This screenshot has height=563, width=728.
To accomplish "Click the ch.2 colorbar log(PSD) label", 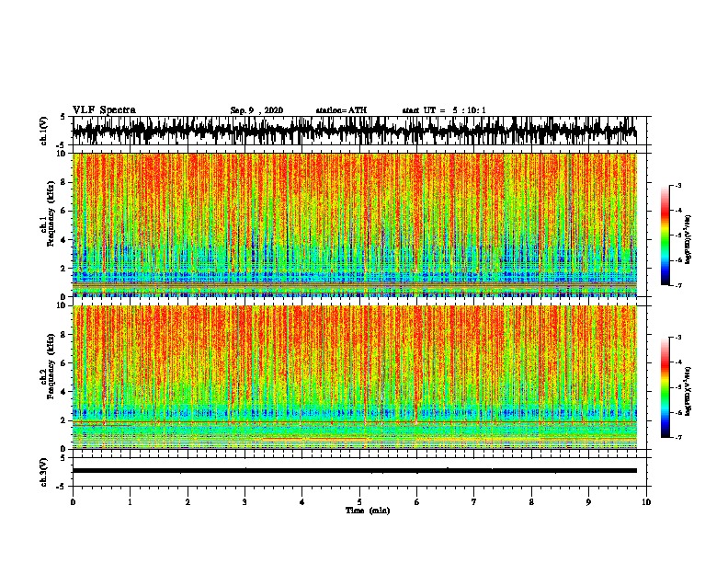I will coord(688,391).
